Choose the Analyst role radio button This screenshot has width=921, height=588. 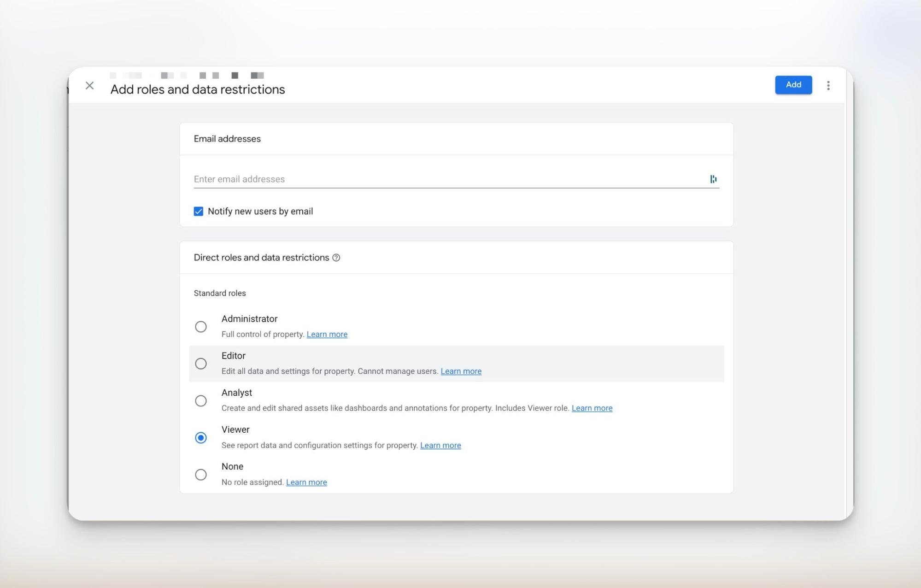click(x=200, y=400)
